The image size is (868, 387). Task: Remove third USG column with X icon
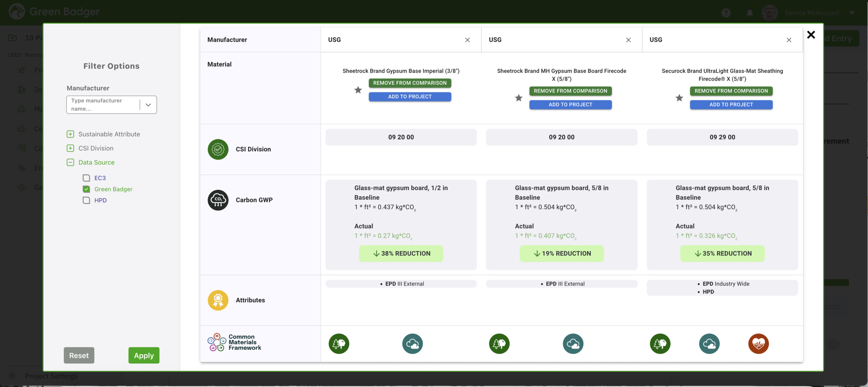click(789, 40)
